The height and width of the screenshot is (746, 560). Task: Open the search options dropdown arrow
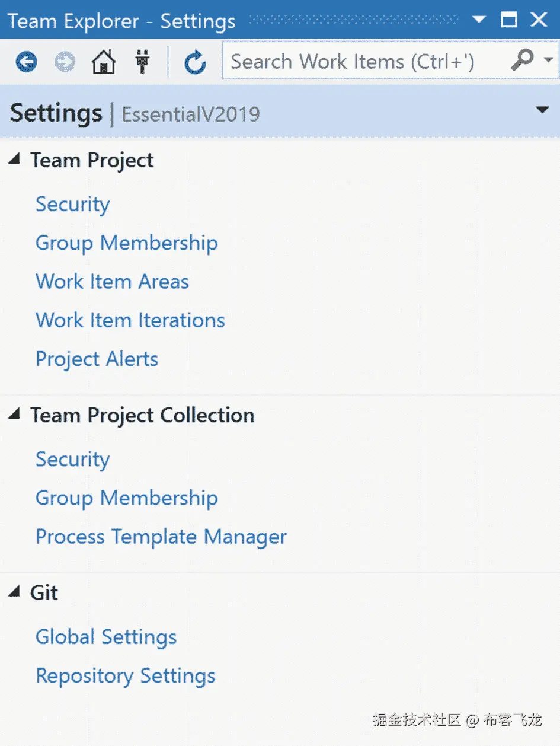coord(548,60)
